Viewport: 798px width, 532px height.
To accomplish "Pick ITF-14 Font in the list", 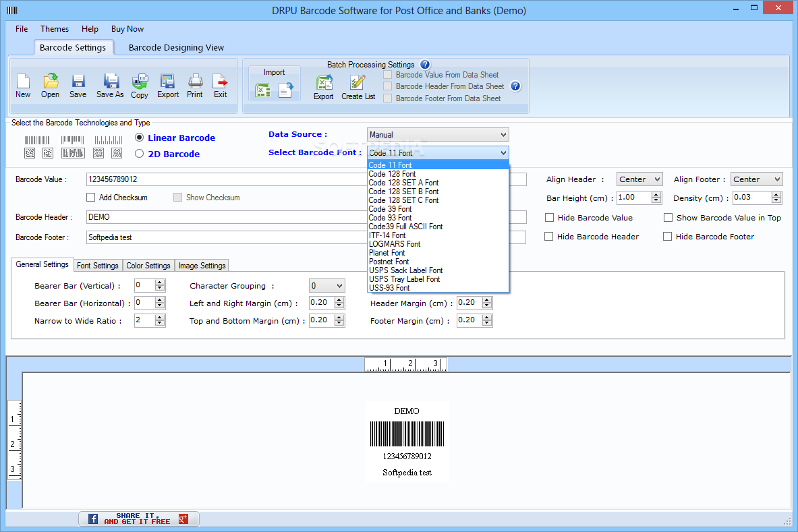I will pyautogui.click(x=438, y=235).
